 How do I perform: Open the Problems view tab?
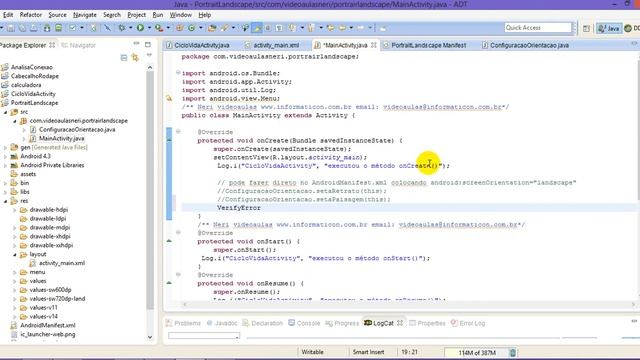(183, 323)
